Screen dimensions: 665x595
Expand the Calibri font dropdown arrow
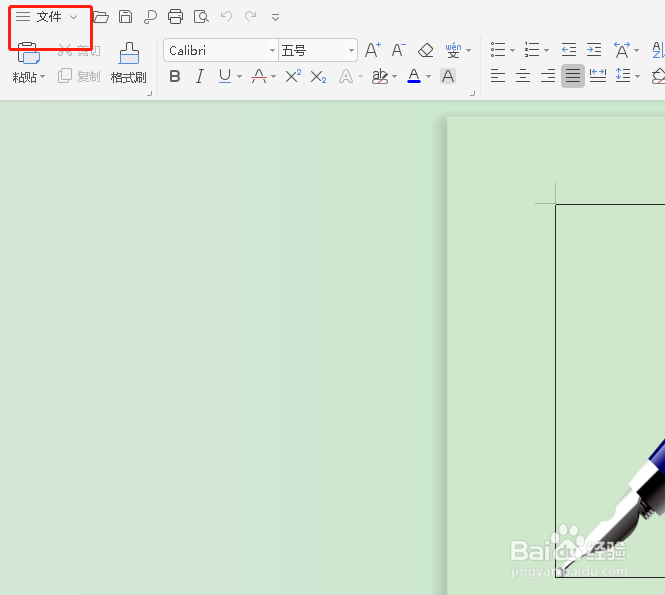point(272,51)
